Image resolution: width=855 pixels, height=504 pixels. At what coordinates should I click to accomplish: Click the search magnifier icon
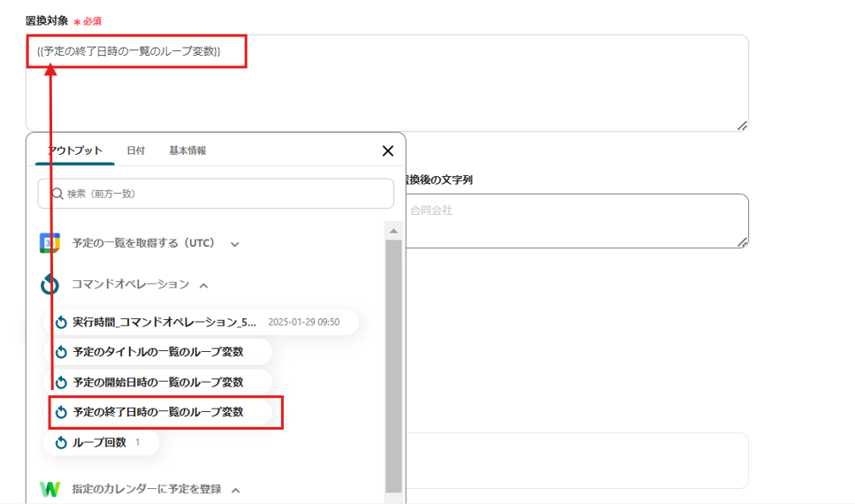pos(57,194)
